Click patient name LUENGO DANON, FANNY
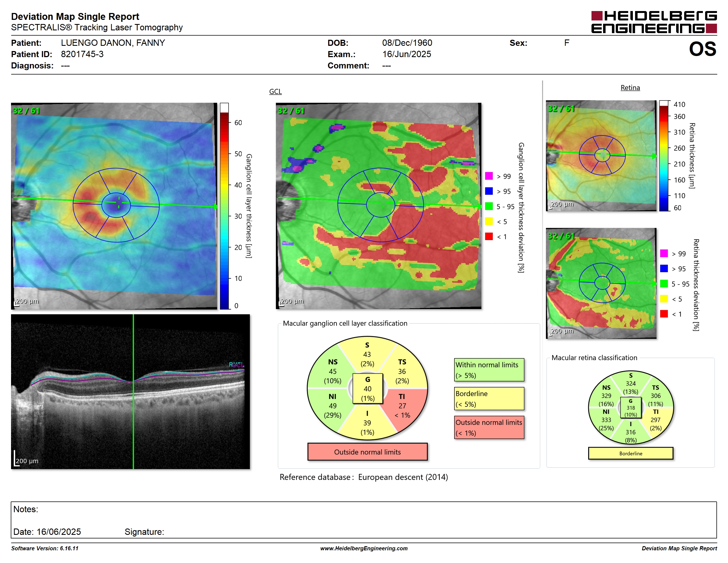 click(x=113, y=43)
